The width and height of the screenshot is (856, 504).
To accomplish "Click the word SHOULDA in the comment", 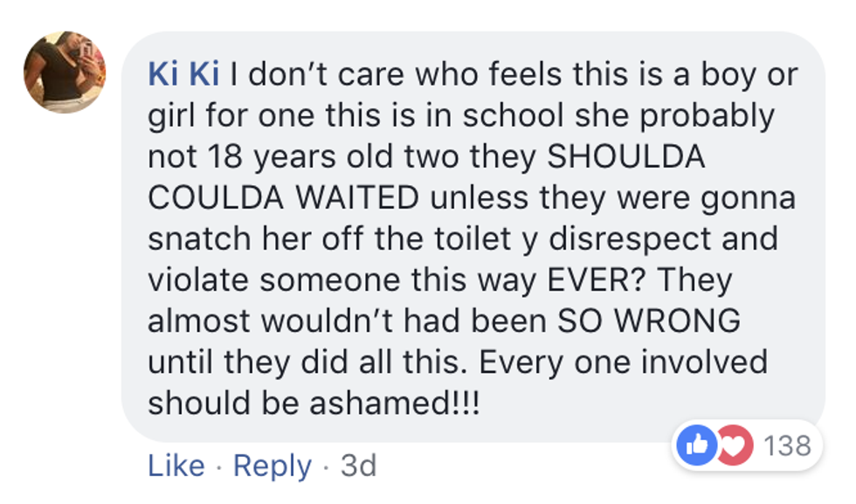I will [625, 157].
